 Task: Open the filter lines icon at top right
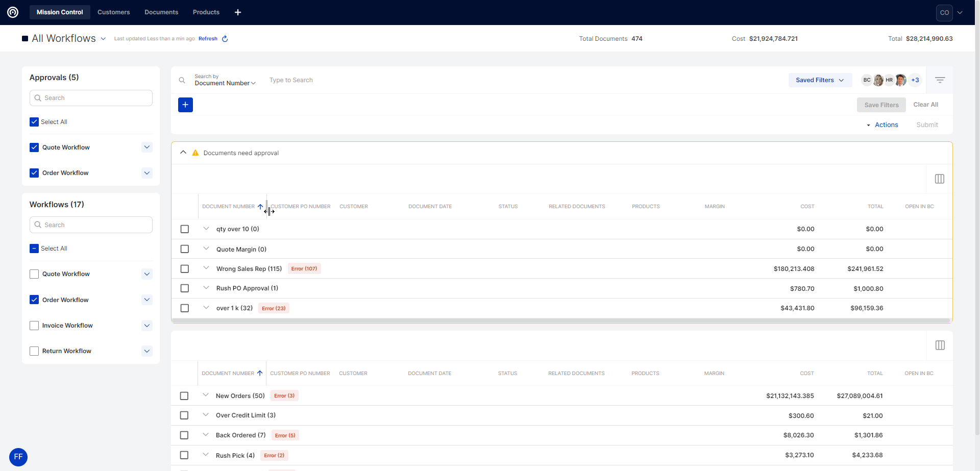(940, 80)
